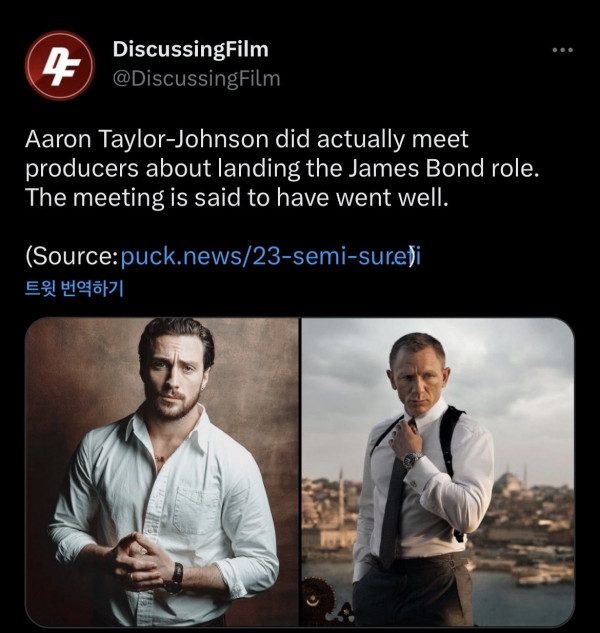Screen dimensions: 600x633
Task: Open the @DiscussingFilm handle link
Action: [x=197, y=78]
